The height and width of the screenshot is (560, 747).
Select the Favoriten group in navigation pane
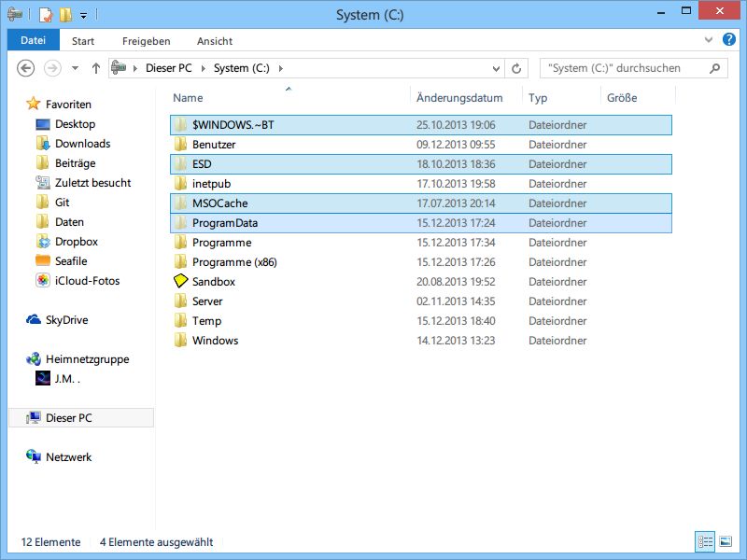click(x=68, y=104)
